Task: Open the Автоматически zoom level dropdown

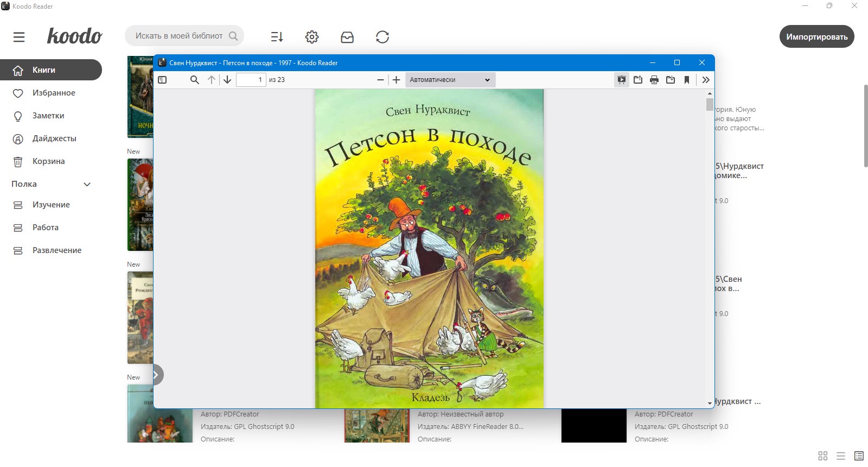Action: [450, 80]
